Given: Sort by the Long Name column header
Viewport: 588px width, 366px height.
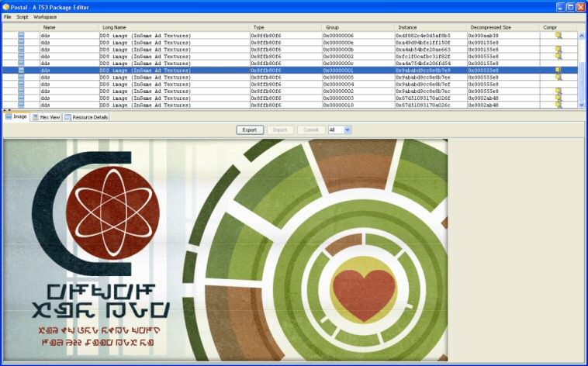Looking at the screenshot, I should click(x=174, y=27).
